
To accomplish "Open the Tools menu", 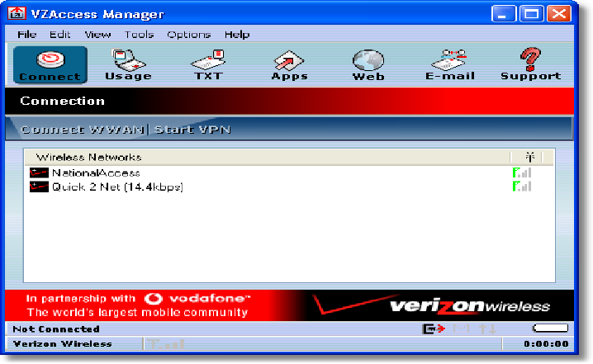I will click(140, 35).
